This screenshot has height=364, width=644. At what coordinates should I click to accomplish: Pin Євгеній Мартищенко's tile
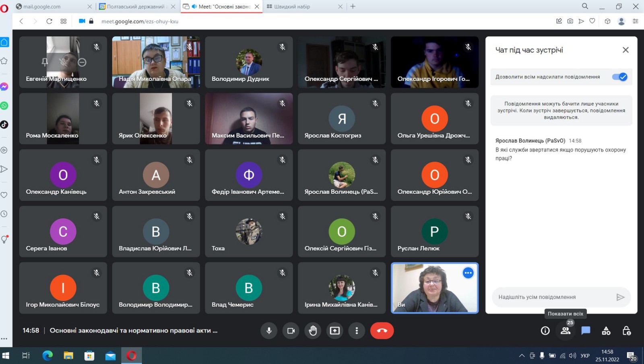[45, 62]
